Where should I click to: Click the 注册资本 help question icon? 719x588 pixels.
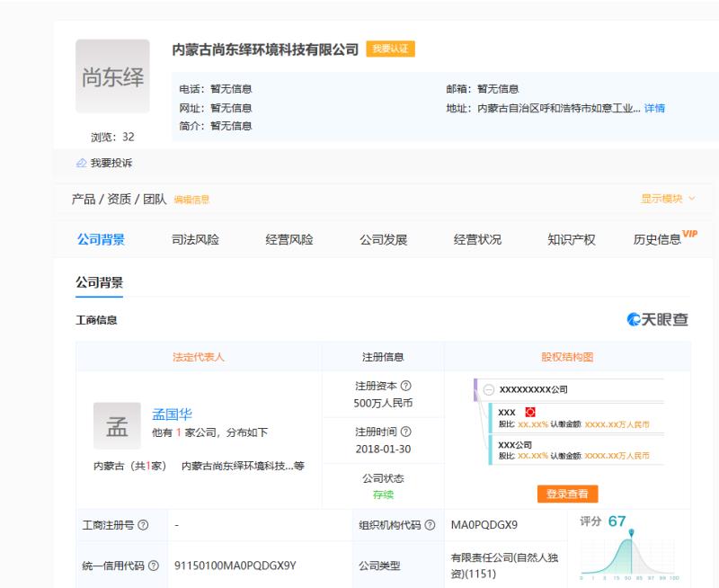click(x=406, y=386)
